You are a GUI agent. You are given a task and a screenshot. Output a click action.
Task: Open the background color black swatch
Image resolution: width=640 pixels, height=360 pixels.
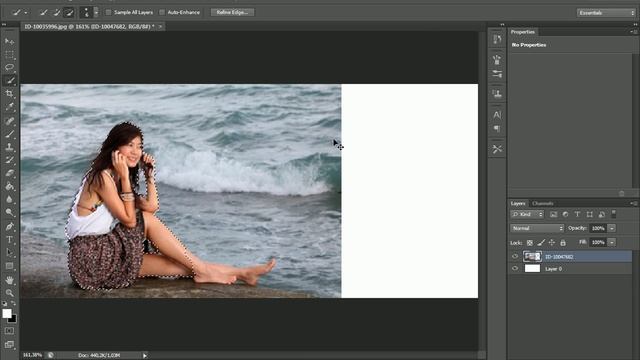[x=13, y=320]
